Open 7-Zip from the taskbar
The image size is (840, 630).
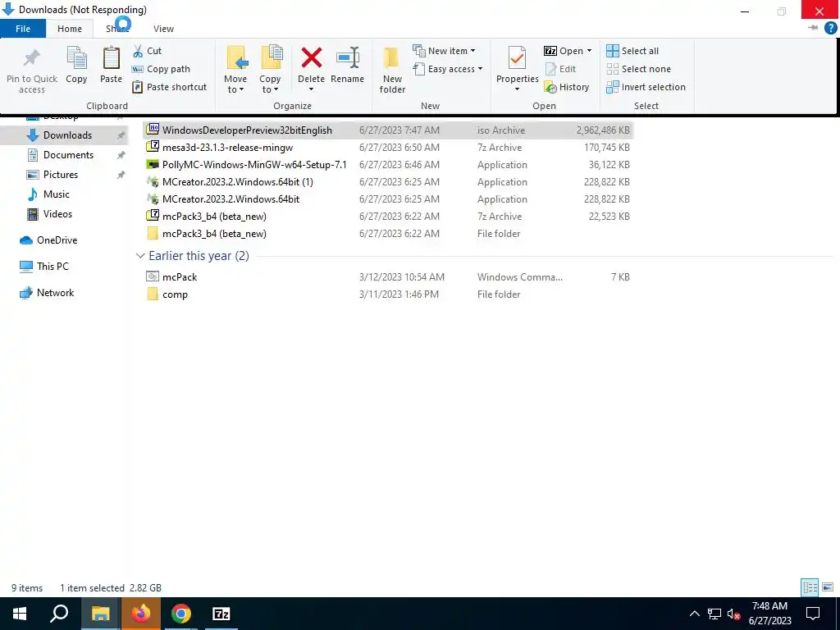click(x=221, y=614)
